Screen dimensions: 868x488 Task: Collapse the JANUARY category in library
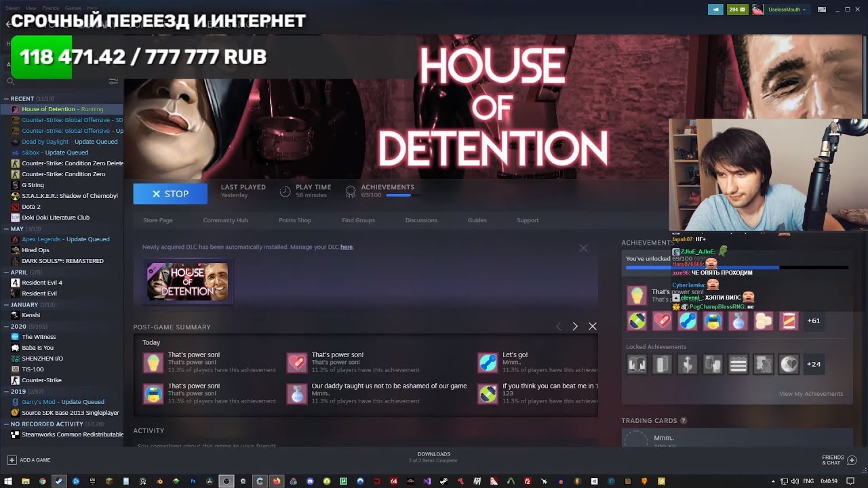click(x=6, y=304)
